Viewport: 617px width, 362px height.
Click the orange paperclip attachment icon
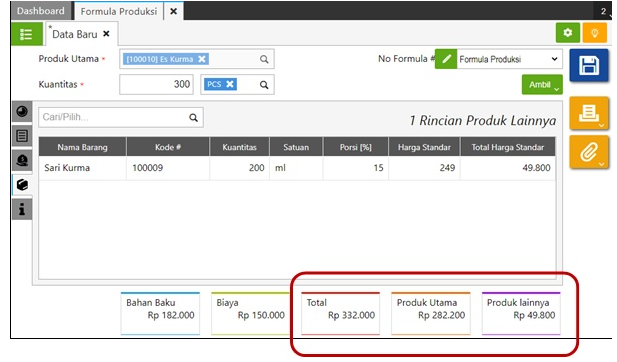589,152
